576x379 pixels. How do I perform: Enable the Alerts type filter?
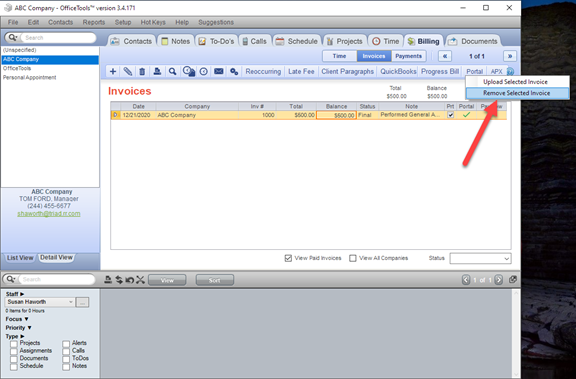point(66,344)
